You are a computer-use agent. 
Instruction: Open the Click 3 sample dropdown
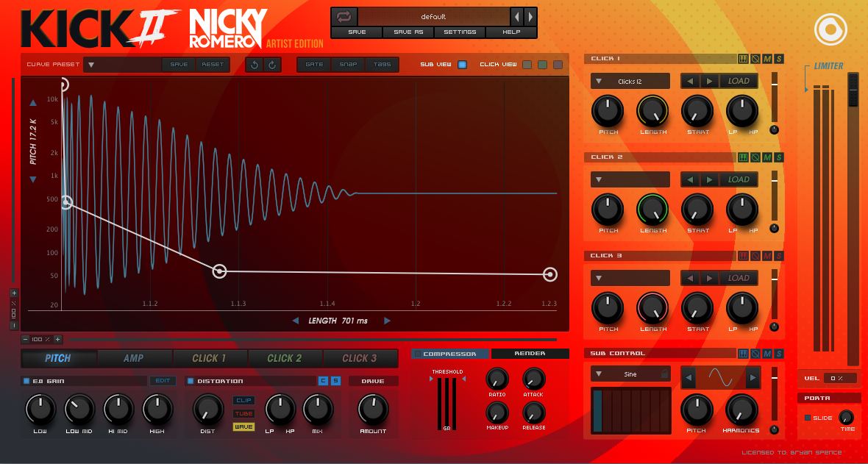pos(630,278)
